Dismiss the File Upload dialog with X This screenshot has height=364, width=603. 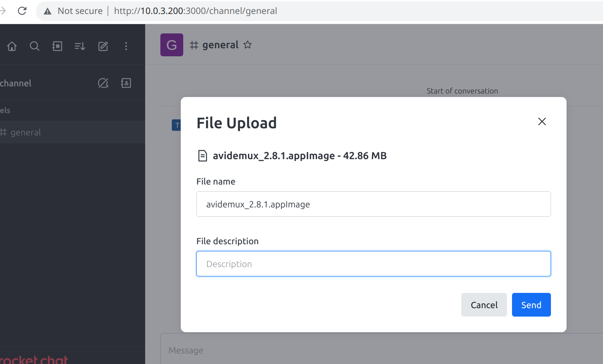pos(542,121)
